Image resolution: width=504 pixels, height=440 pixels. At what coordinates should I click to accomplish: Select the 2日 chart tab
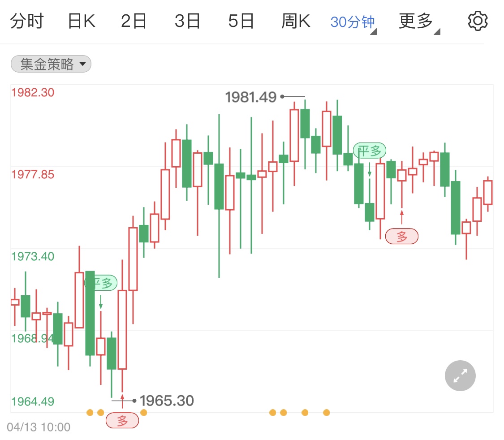(x=134, y=21)
